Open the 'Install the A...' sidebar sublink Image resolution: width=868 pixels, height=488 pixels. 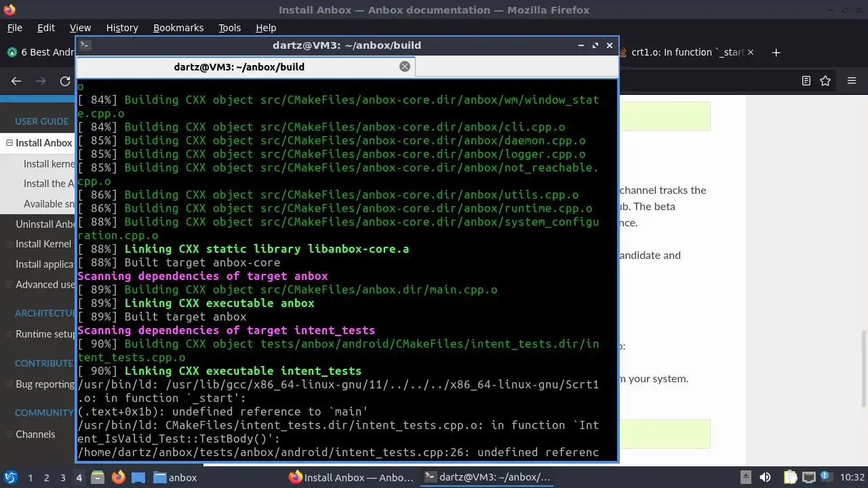coord(50,184)
